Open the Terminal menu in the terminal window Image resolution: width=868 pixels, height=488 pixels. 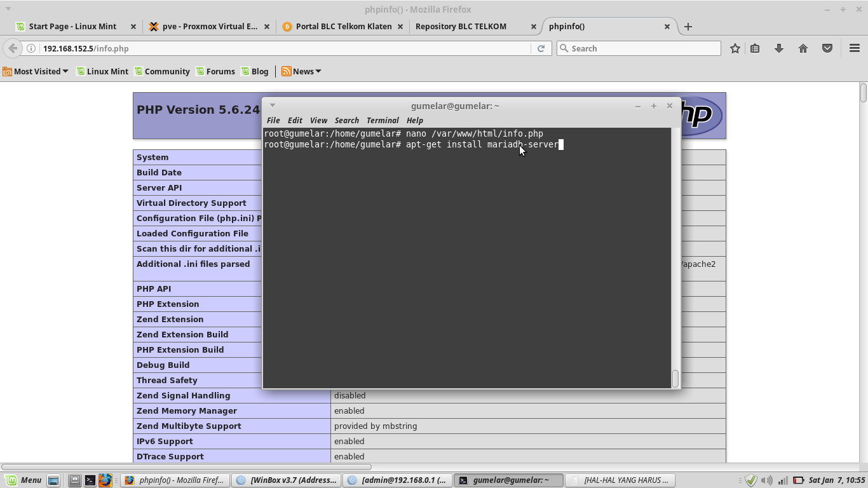pos(382,120)
